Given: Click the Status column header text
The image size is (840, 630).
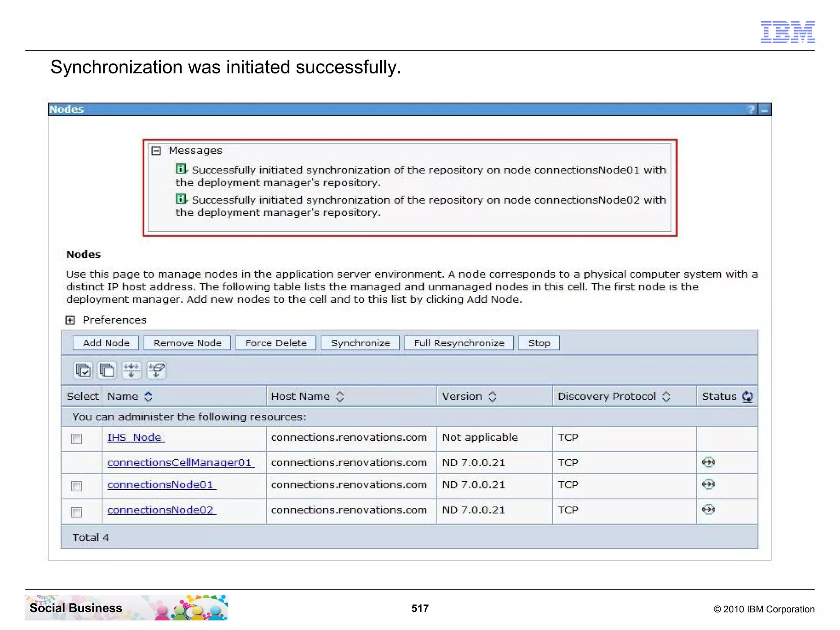Looking at the screenshot, I should [x=719, y=396].
